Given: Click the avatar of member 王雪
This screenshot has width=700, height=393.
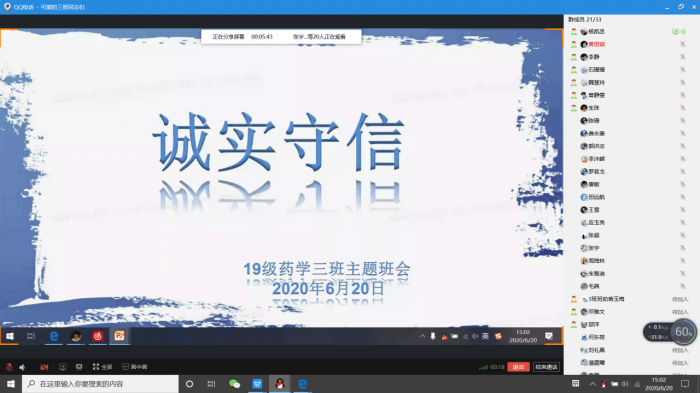Looking at the screenshot, I should (x=584, y=210).
